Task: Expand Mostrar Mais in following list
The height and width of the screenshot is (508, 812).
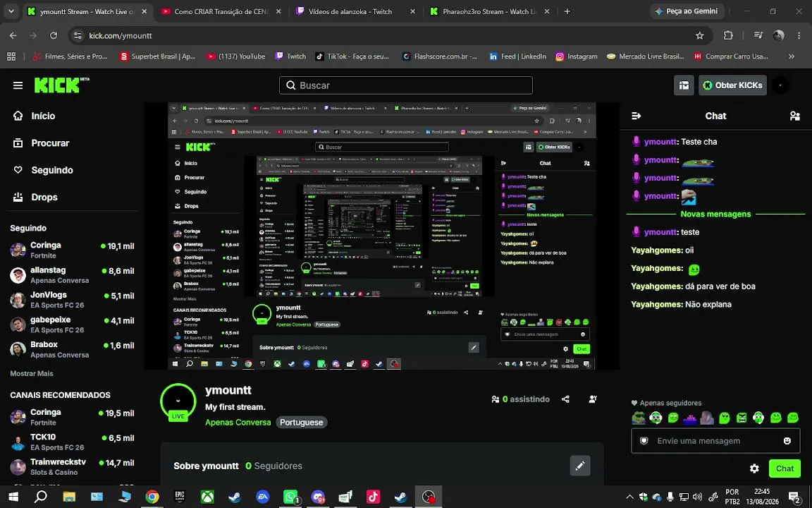Action: 32,373
